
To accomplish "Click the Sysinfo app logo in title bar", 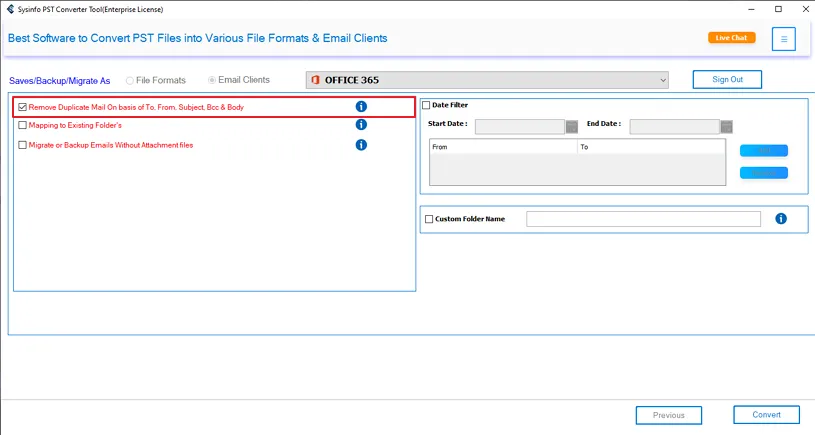I will click(x=10, y=9).
